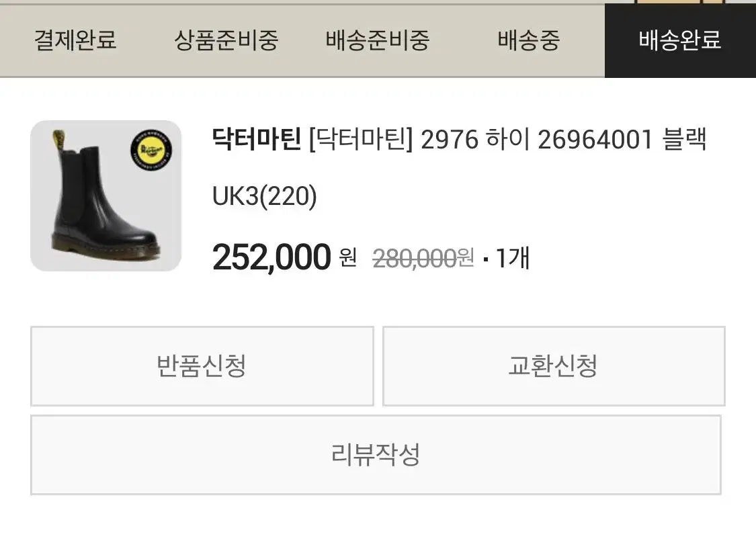This screenshot has width=756, height=555.
Task: Click the bold 닥터마틴 brand name
Action: pyautogui.click(x=257, y=139)
